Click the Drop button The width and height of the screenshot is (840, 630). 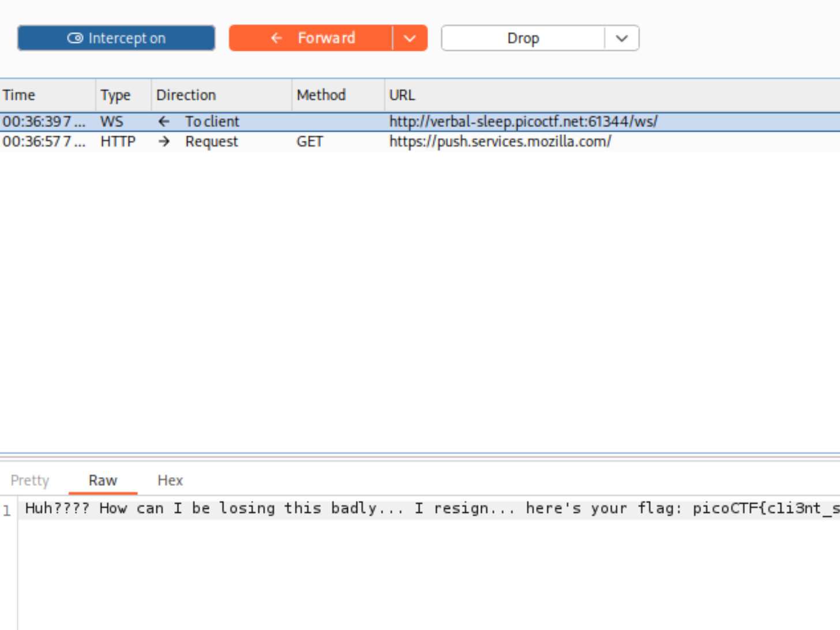click(523, 38)
